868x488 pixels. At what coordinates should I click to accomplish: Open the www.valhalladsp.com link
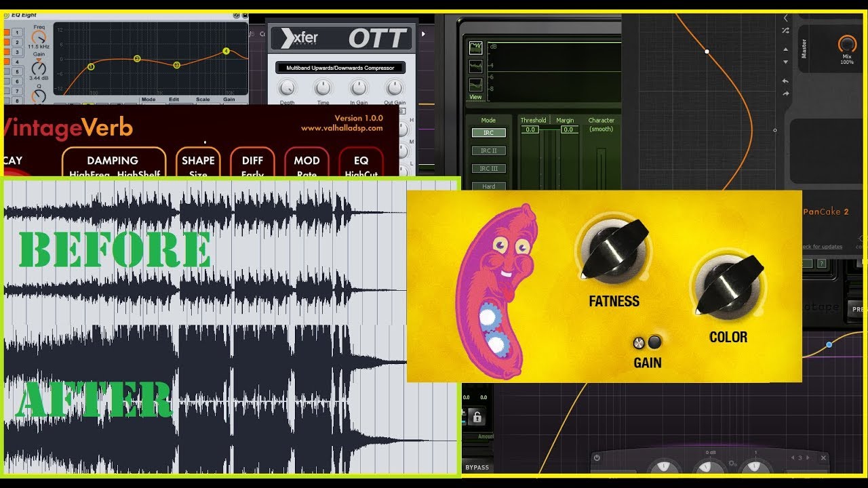(342, 128)
